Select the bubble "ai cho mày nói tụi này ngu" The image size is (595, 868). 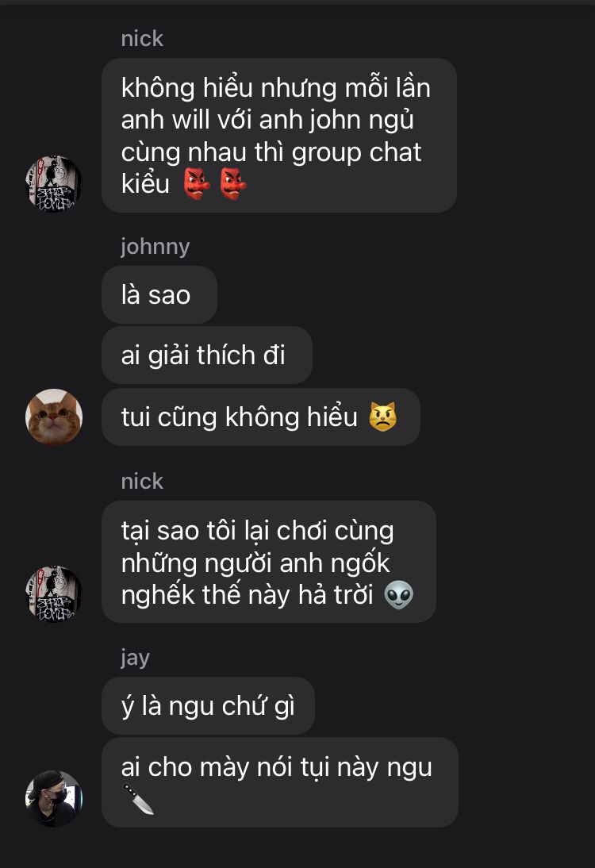point(280,782)
